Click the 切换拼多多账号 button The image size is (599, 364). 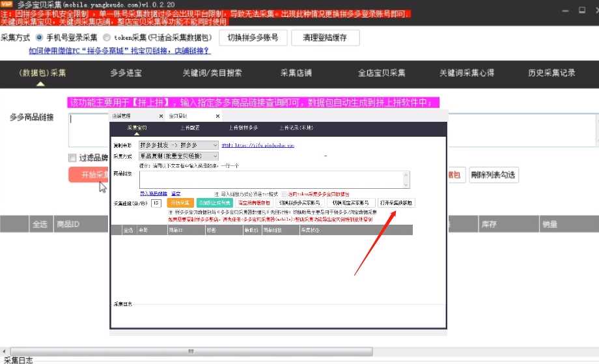coord(253,37)
